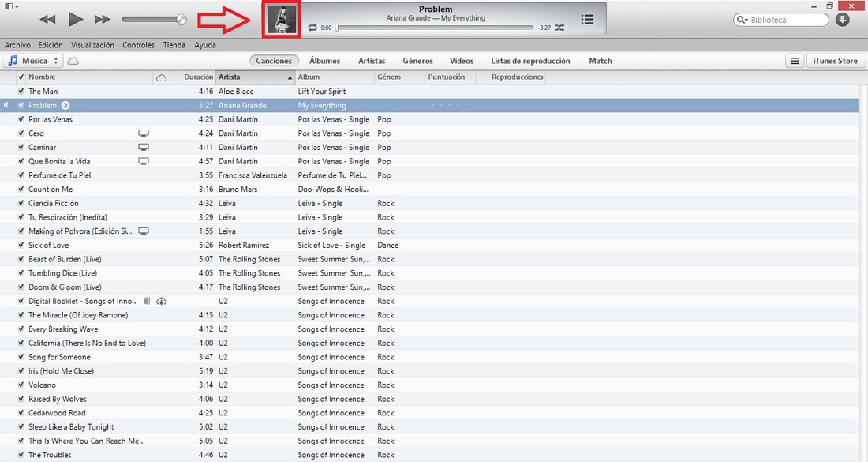Sort by the Nombre column header
The width and height of the screenshot is (868, 462).
(88, 77)
